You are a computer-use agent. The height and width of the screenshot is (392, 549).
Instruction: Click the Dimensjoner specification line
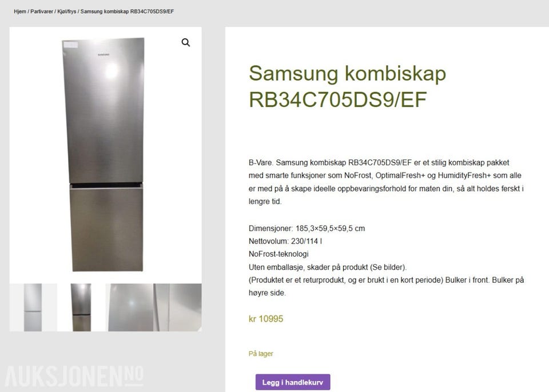307,229
